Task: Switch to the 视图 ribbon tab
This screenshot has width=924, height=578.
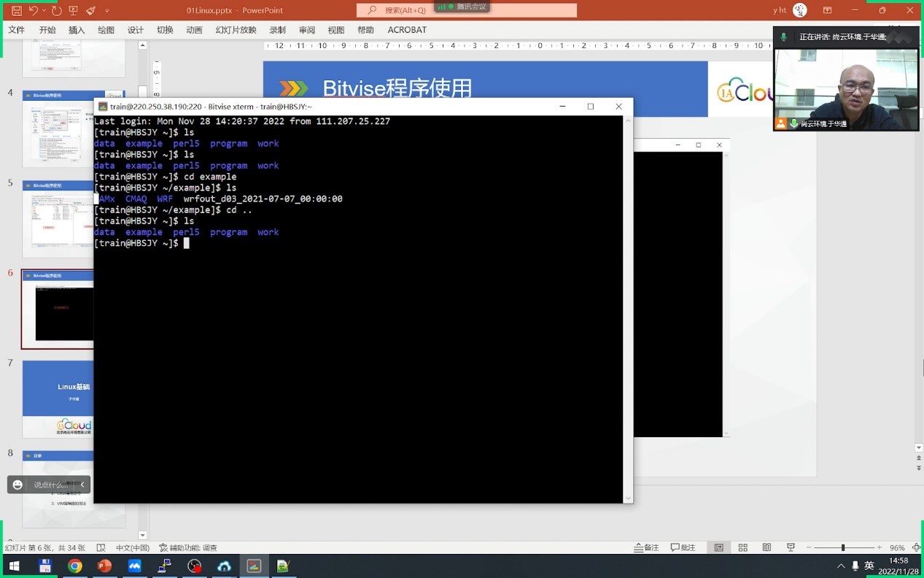Action: pyautogui.click(x=336, y=30)
